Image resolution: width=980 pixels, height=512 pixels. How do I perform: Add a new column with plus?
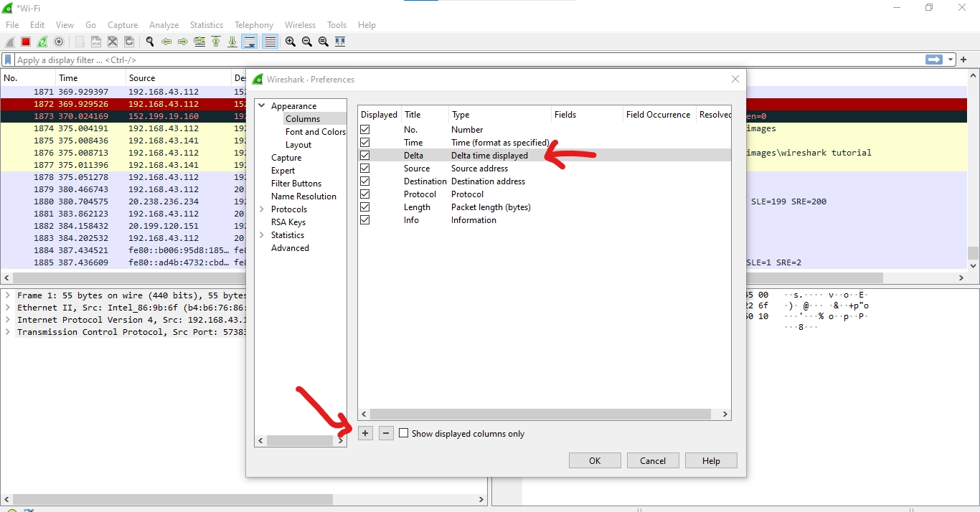[x=366, y=433]
